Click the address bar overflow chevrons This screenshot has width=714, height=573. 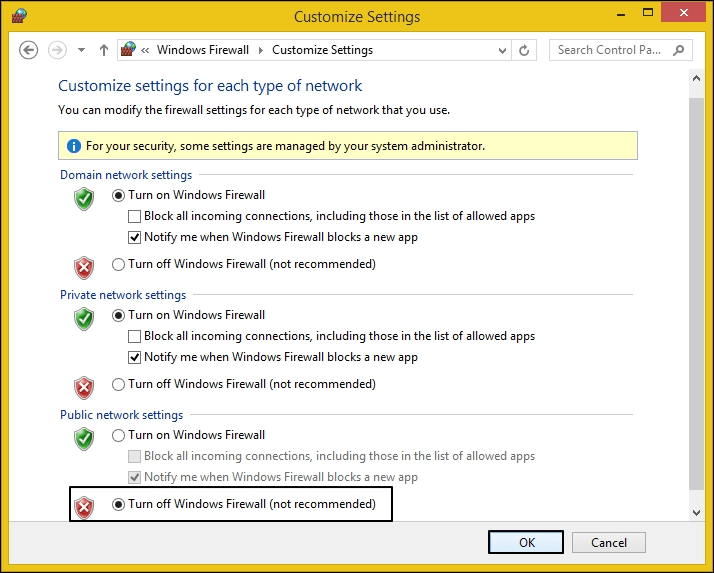pos(145,50)
